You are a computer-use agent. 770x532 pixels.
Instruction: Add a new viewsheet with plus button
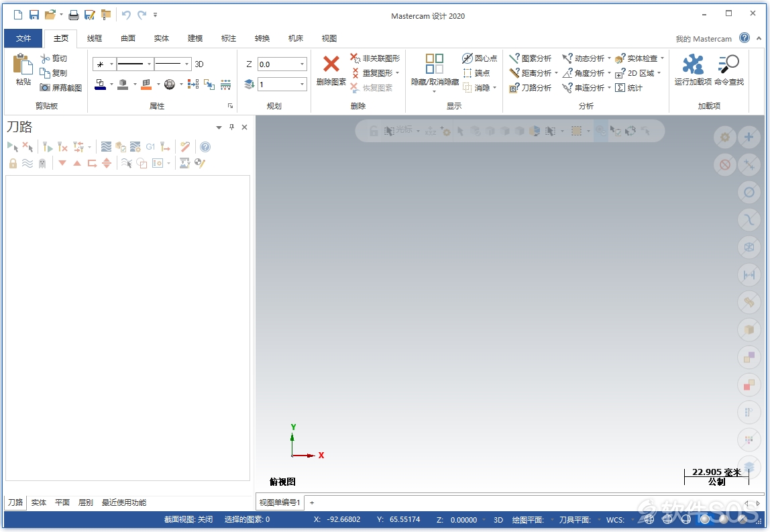(x=312, y=502)
